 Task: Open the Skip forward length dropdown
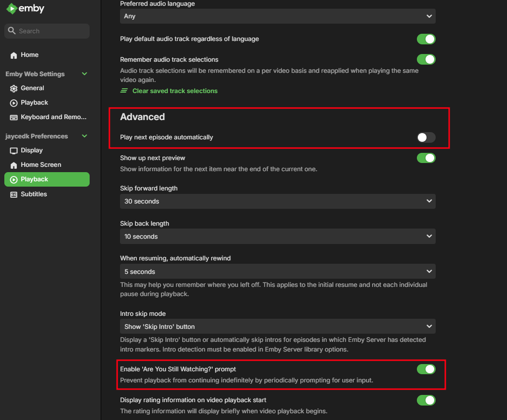277,202
